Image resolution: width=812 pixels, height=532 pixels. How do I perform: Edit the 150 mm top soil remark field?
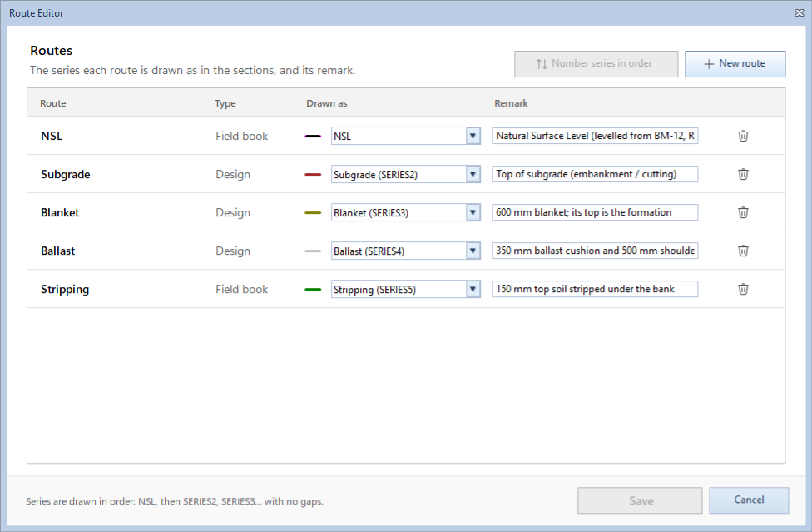(595, 289)
